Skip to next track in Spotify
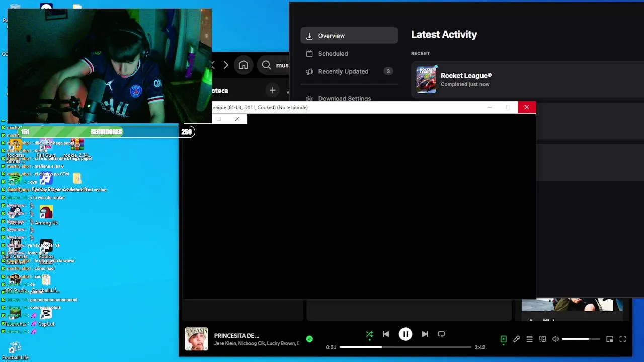The height and width of the screenshot is (362, 644). click(x=425, y=334)
